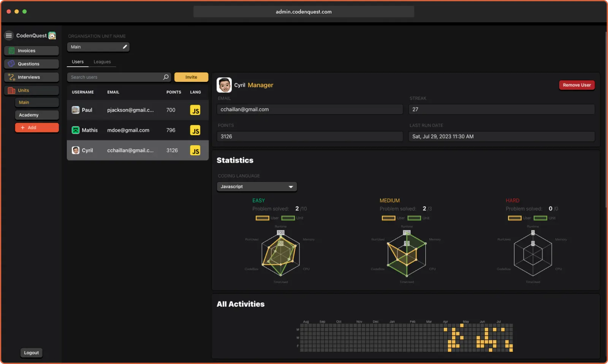Click the Logout button
The image size is (608, 364).
pyautogui.click(x=31, y=353)
